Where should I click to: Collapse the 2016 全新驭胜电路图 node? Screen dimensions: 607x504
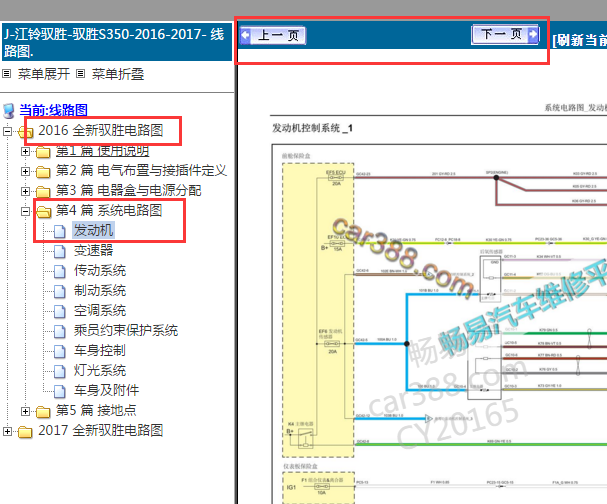(x=7, y=132)
